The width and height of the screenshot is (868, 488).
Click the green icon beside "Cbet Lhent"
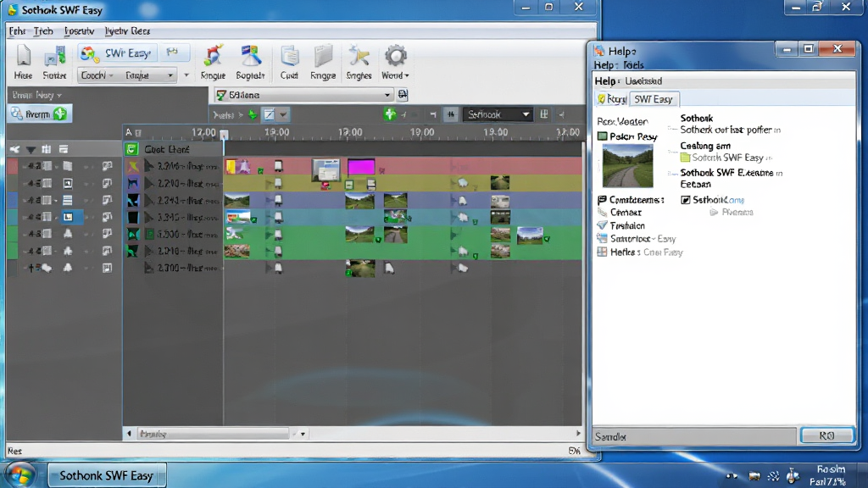[131, 149]
